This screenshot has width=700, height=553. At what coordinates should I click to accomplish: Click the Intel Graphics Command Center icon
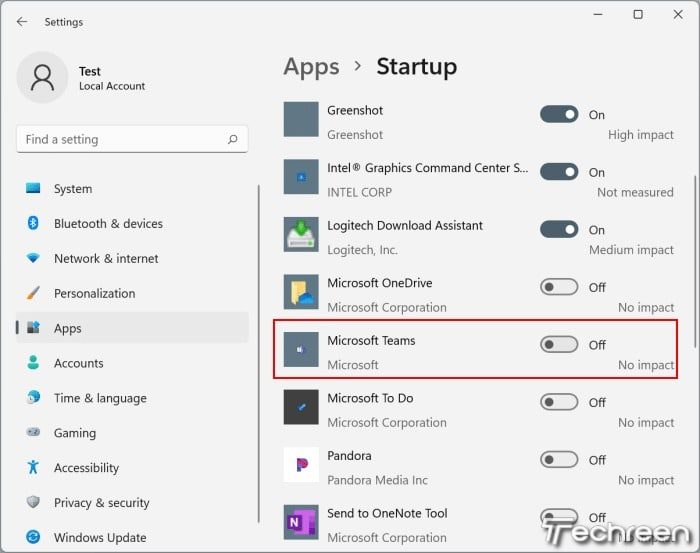pyautogui.click(x=301, y=177)
